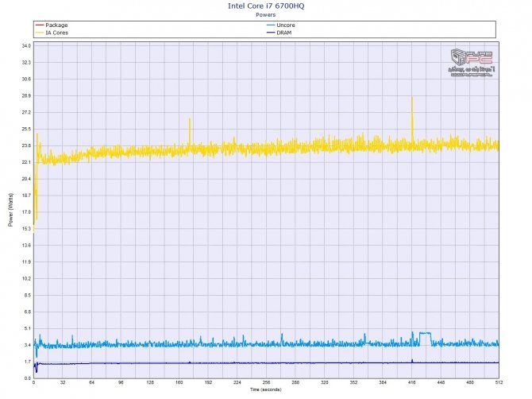Click the '17.0' y-axis label

pyautogui.click(x=26, y=212)
